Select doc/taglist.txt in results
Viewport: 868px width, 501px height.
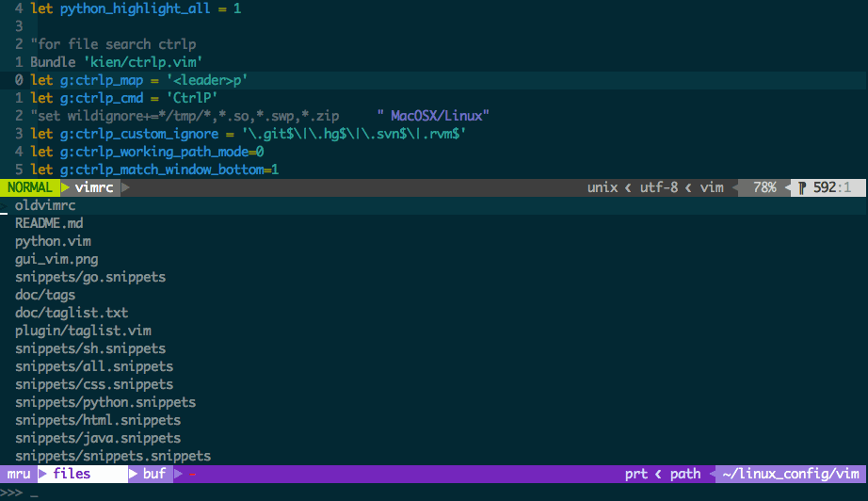[72, 313]
